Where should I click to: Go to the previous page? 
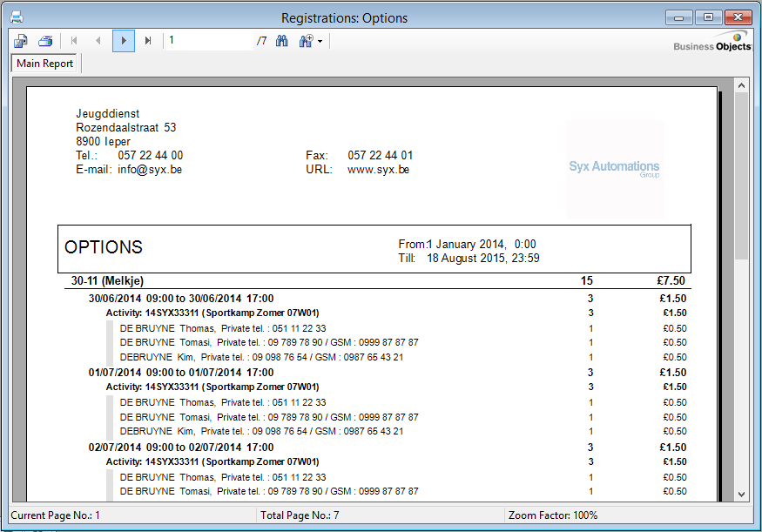coord(98,41)
